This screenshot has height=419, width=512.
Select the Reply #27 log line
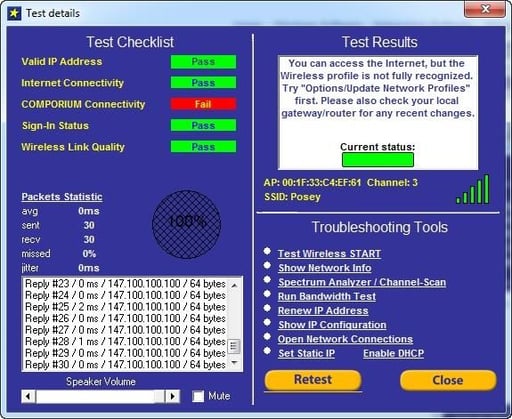coord(125,330)
